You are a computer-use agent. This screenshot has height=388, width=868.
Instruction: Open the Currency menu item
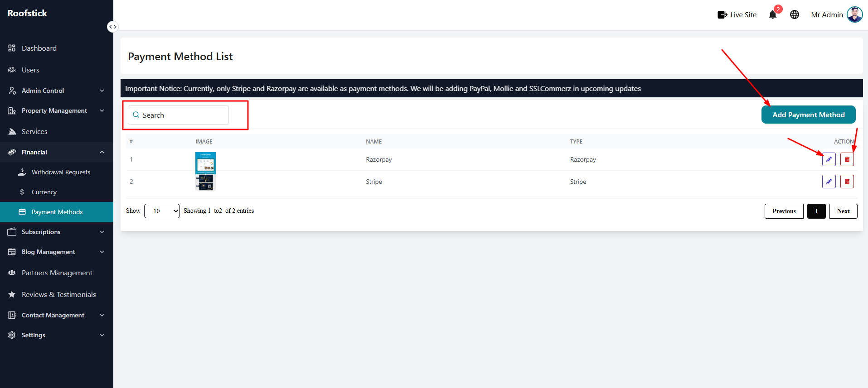pos(57,192)
